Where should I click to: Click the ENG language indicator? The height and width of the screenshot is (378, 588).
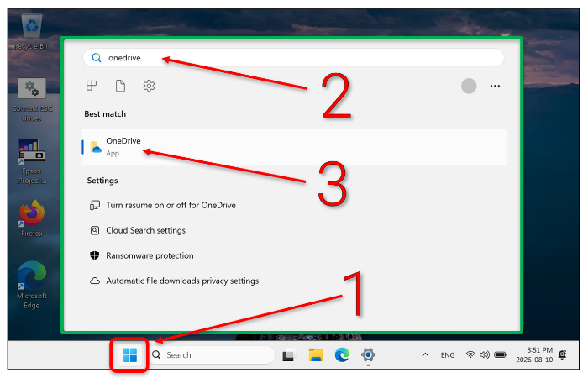pos(448,355)
